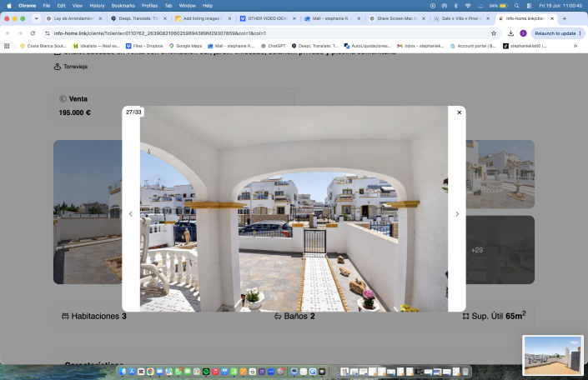Image resolution: width=588 pixels, height=380 pixels.
Task: Go to the next photo arrow
Action: pos(457,214)
